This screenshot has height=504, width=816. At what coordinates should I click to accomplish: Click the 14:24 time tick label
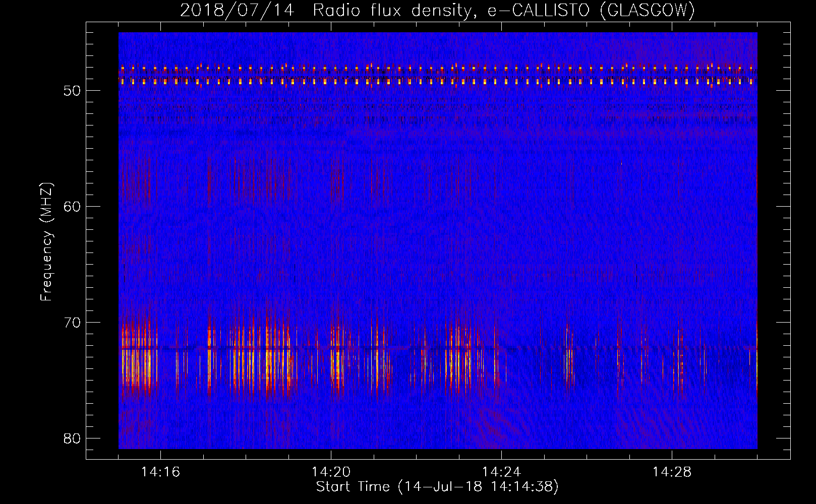pos(501,472)
